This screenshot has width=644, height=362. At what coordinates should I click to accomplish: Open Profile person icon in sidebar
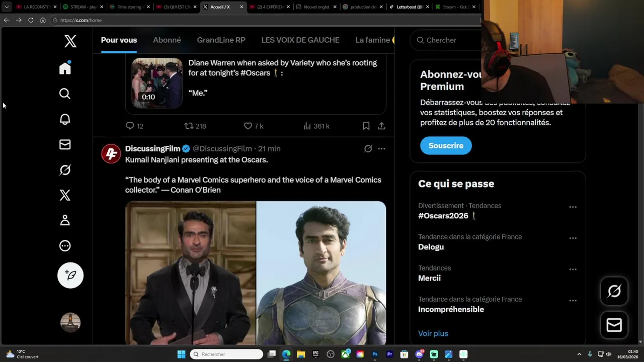[65, 220]
